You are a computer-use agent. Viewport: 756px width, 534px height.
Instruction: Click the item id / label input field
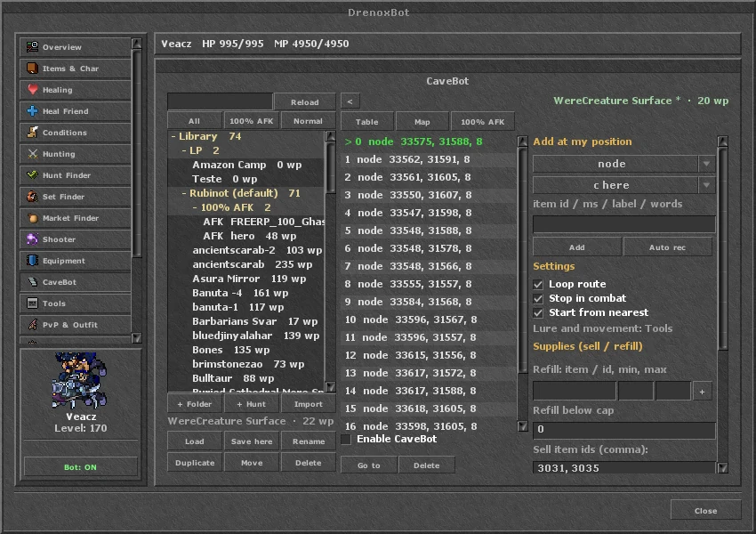623,223
